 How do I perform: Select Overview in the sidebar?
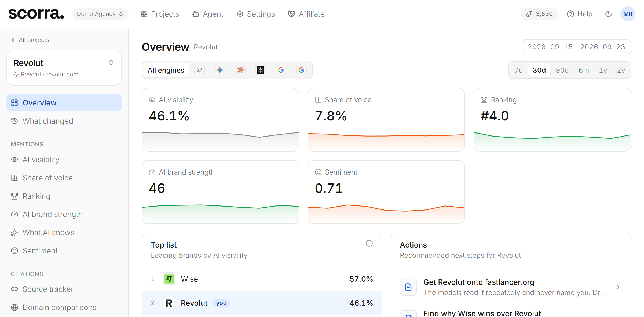coord(64,103)
